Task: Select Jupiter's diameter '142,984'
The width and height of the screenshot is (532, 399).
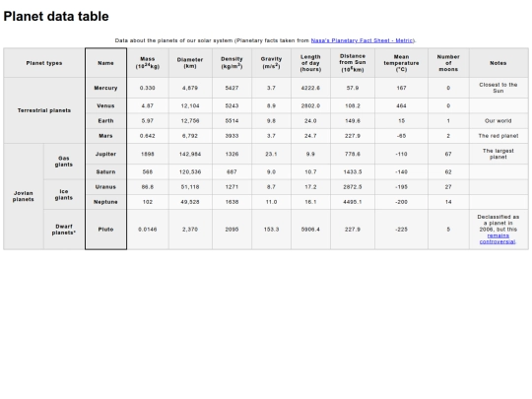Action: 190,154
